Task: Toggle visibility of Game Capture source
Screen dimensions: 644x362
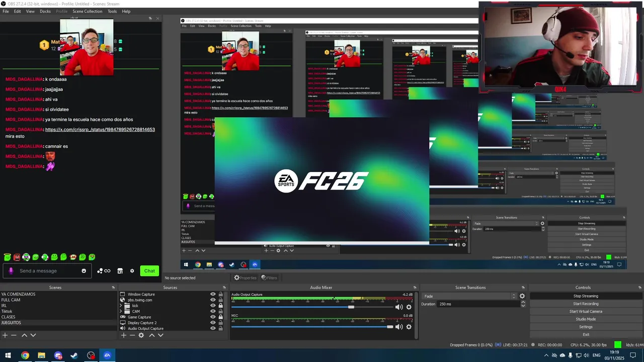Action: click(x=213, y=317)
